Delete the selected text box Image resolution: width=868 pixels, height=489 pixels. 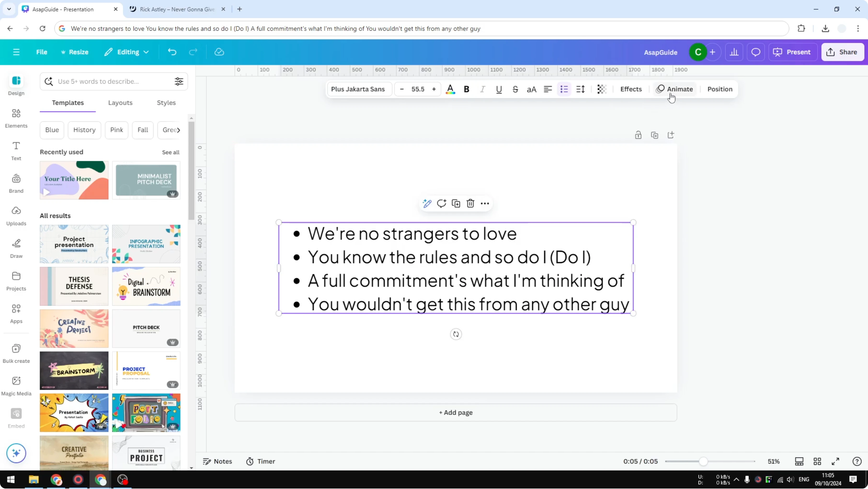pos(470,203)
